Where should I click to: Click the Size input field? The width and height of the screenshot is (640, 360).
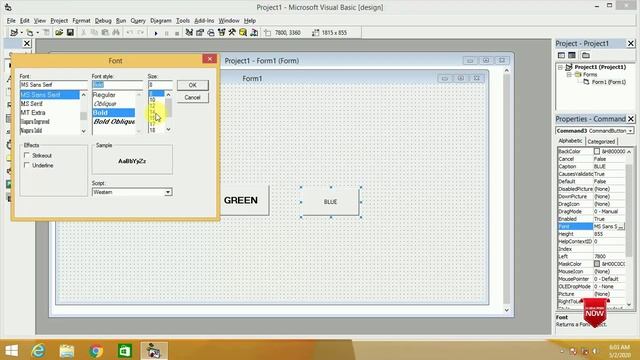(160, 84)
